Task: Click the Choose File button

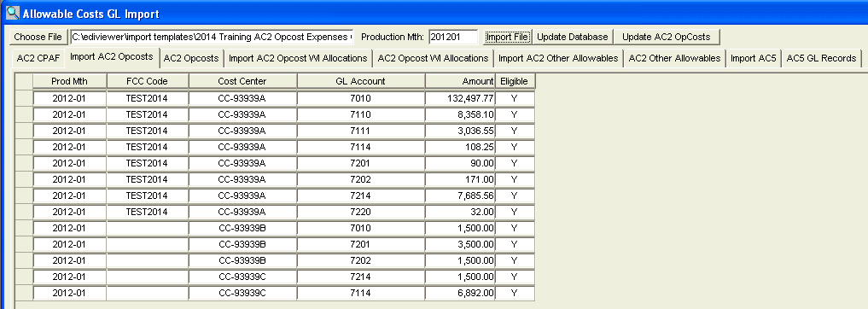Action: pos(38,37)
